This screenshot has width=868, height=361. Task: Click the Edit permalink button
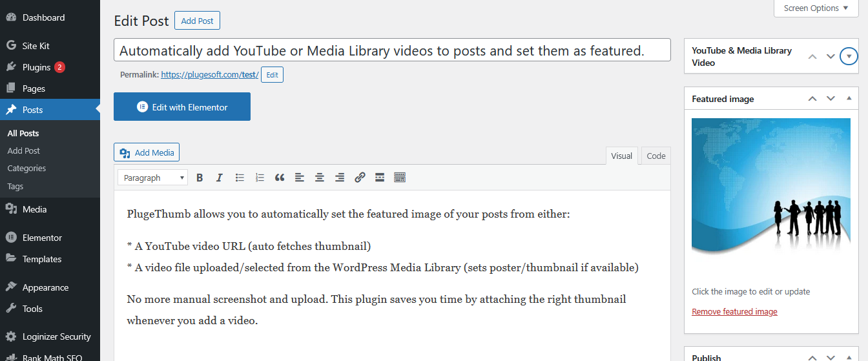(272, 75)
